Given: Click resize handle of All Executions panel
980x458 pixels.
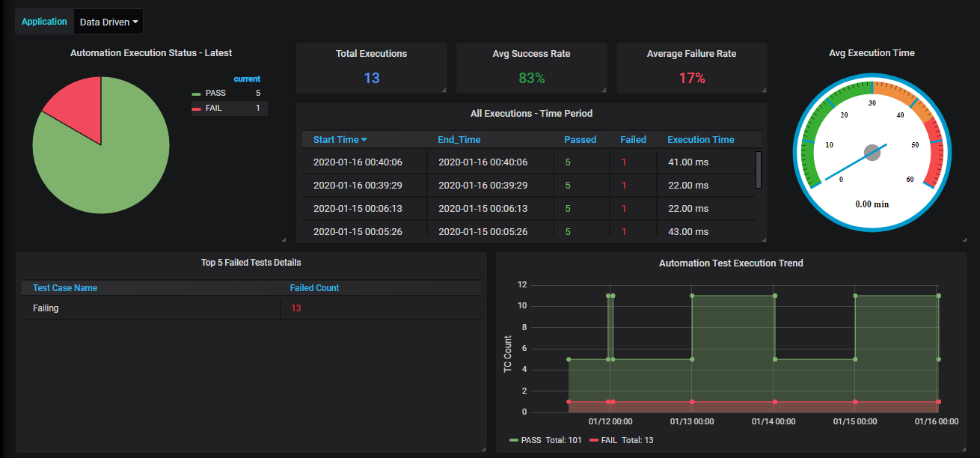Looking at the screenshot, I should (764, 240).
